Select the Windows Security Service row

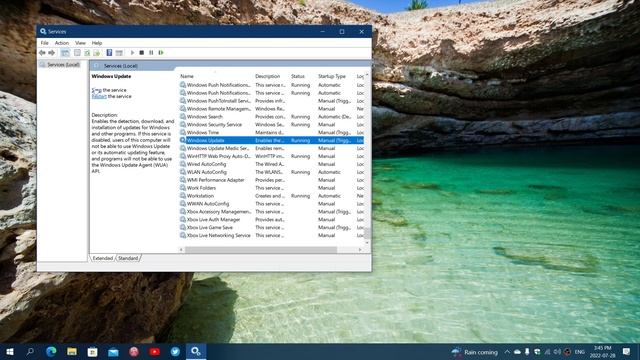[271, 124]
